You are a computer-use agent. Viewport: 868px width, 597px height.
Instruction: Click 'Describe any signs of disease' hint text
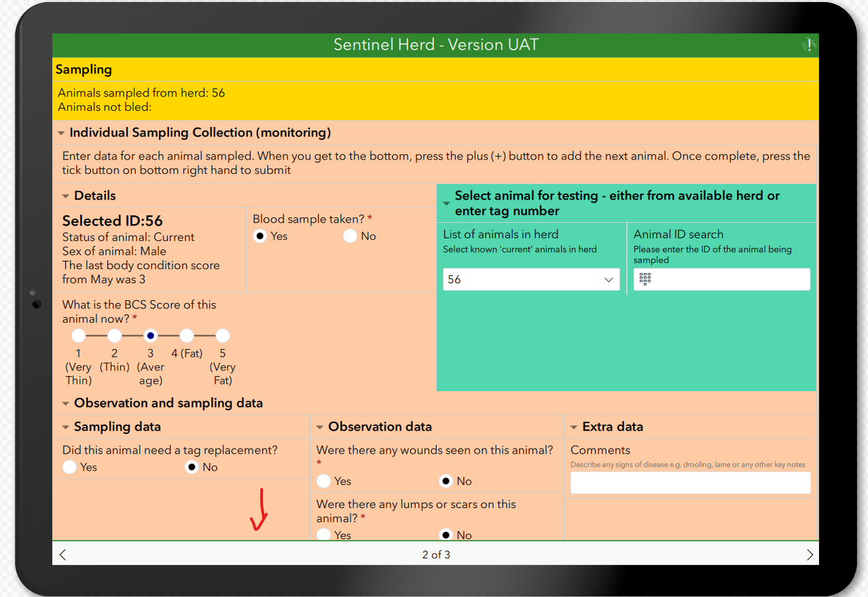[x=688, y=465]
